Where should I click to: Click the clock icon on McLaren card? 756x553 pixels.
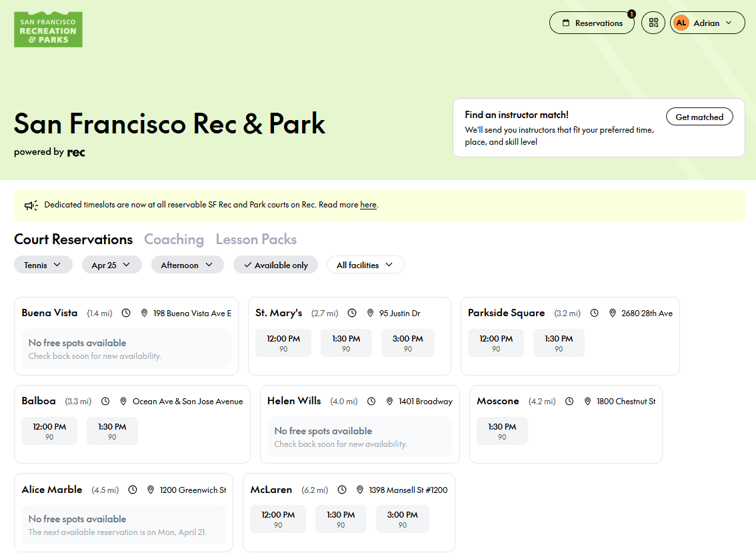click(x=342, y=490)
